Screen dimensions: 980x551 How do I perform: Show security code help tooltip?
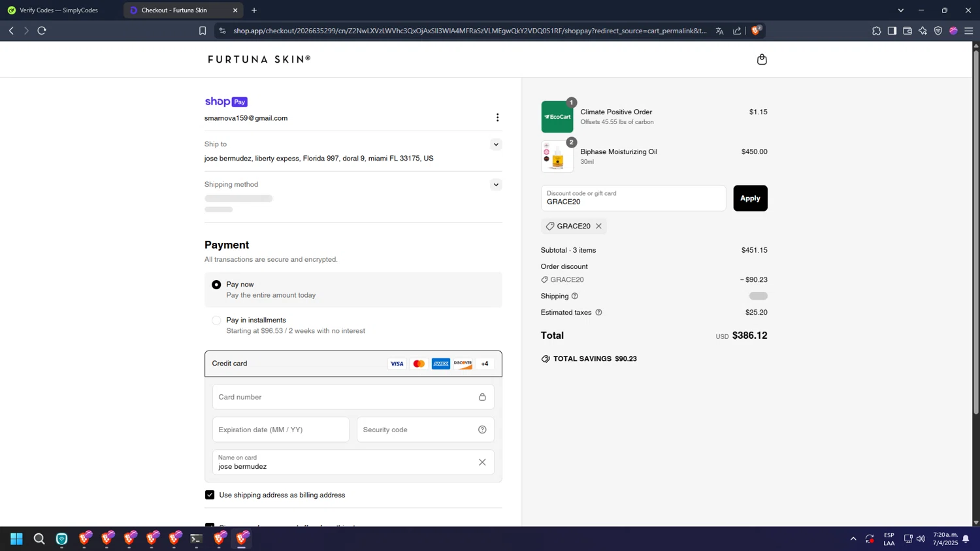(x=482, y=430)
